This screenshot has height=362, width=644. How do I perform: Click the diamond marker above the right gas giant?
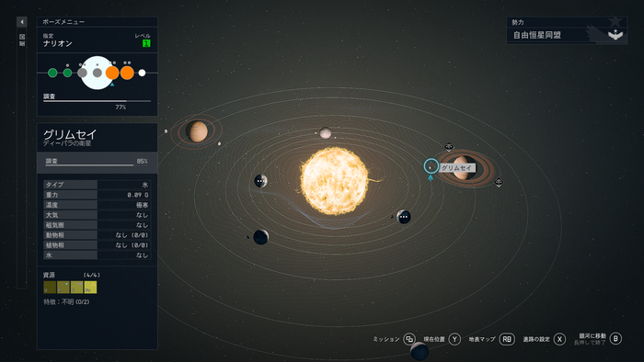(449, 146)
